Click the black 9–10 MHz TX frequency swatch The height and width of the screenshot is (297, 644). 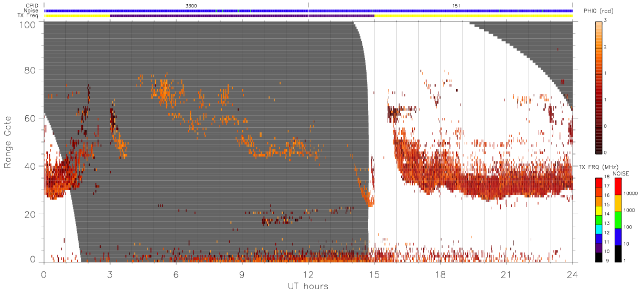tap(598, 257)
